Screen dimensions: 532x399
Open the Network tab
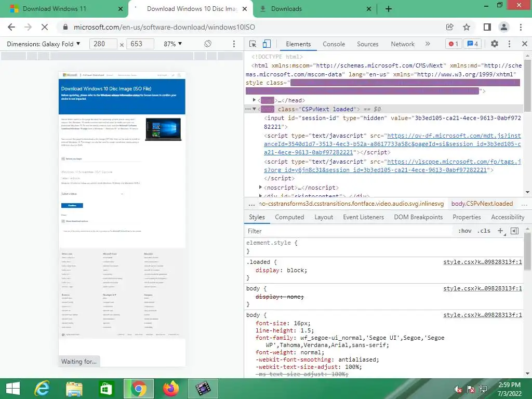403,44
